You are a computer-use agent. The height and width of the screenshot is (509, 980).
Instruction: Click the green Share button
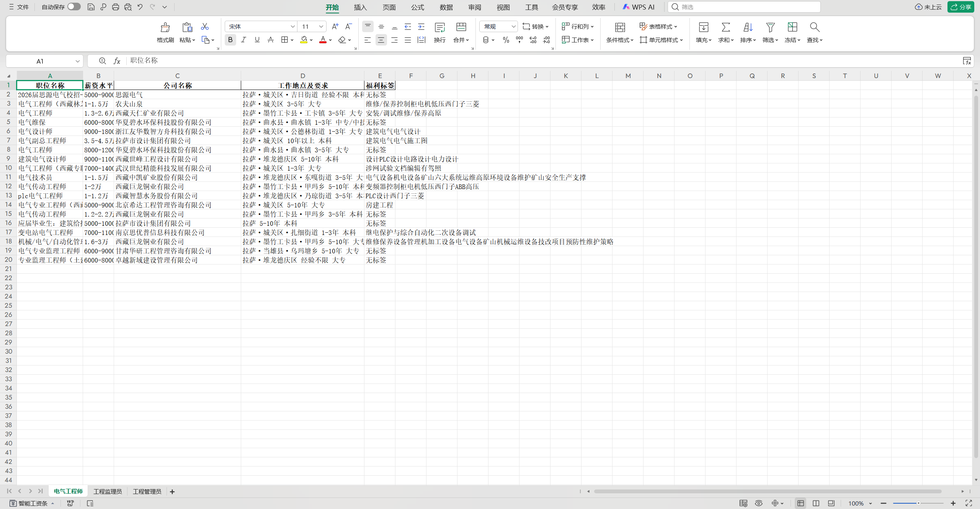(960, 7)
